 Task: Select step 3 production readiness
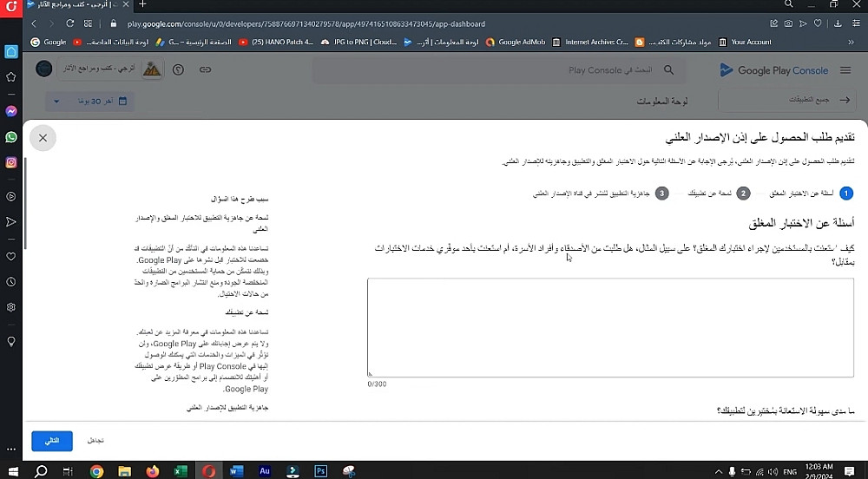point(601,194)
